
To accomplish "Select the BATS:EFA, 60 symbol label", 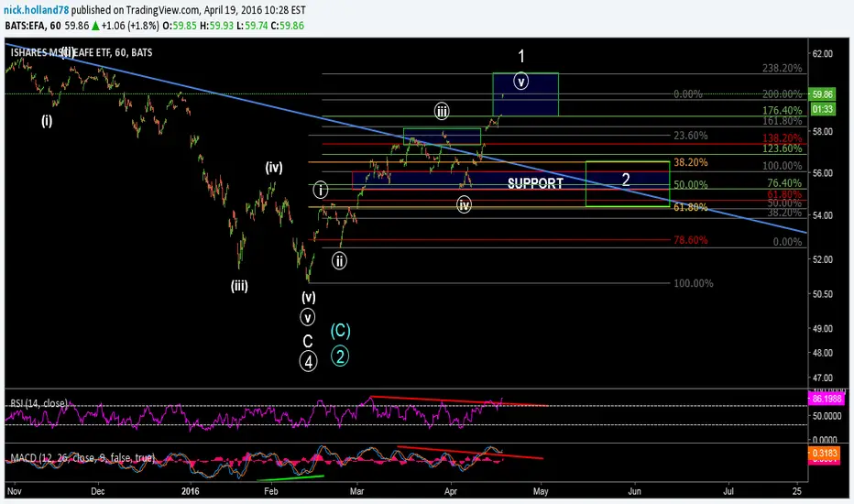I will [33, 26].
